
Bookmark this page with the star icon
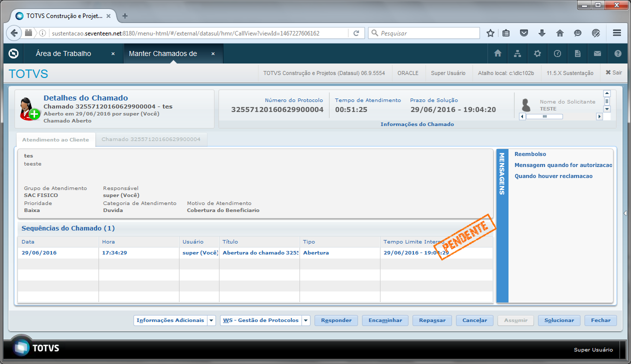pyautogui.click(x=490, y=33)
